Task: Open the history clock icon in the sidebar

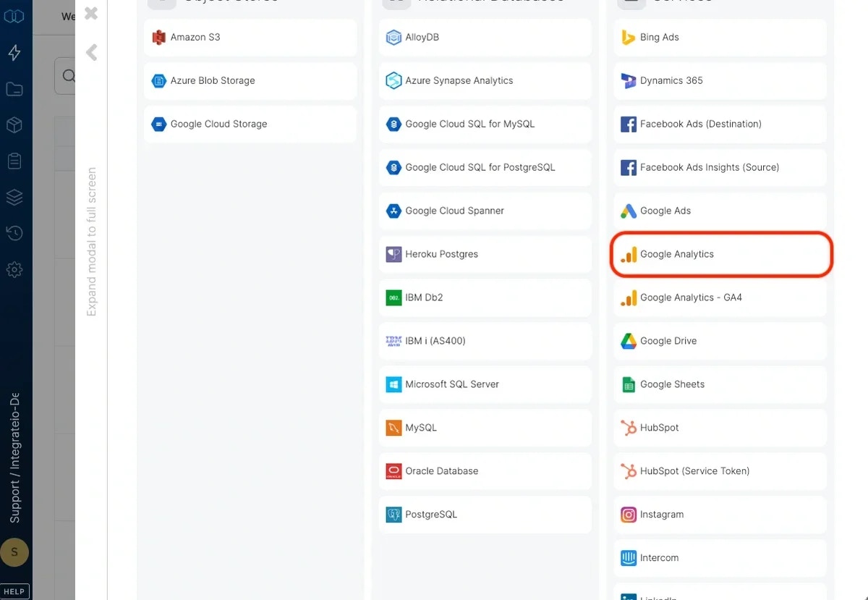Action: coord(14,233)
